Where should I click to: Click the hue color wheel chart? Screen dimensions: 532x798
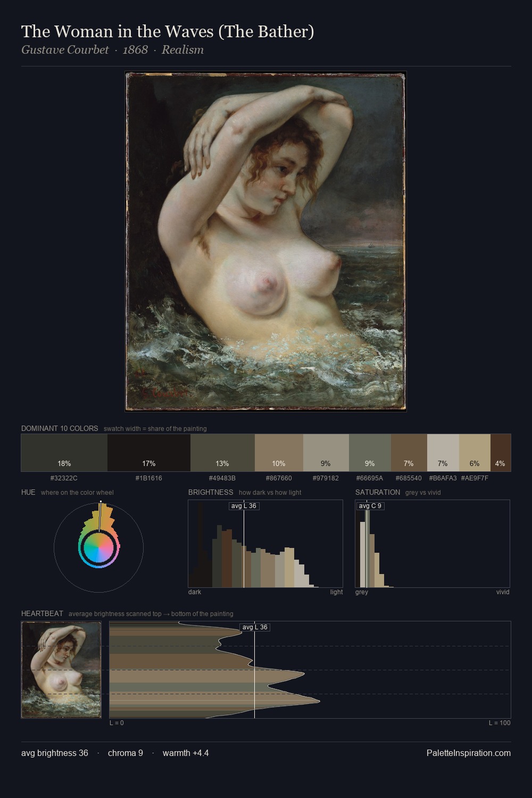click(98, 547)
